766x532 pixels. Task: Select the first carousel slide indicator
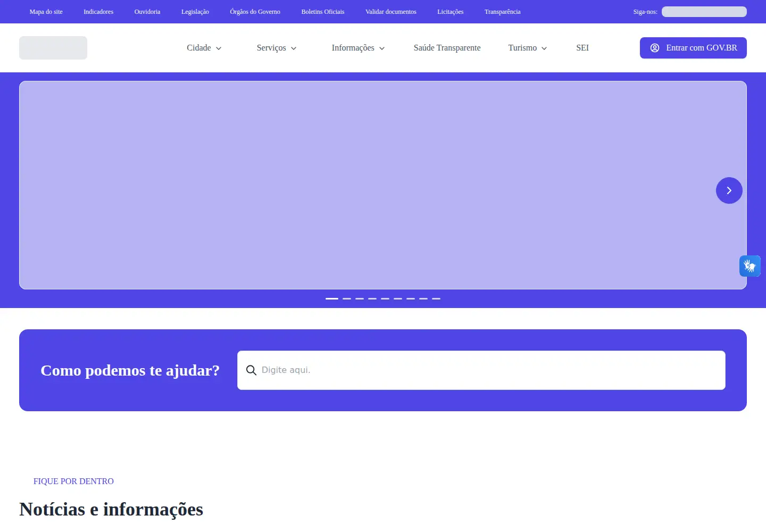click(332, 299)
